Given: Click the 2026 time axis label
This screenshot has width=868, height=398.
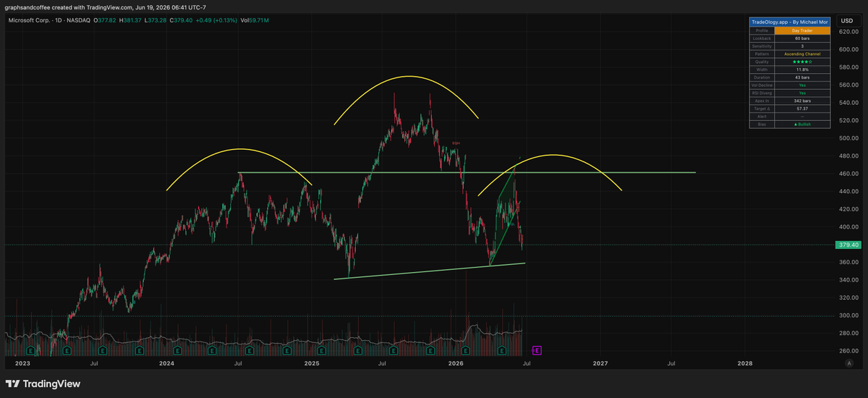Looking at the screenshot, I should (x=456, y=364).
